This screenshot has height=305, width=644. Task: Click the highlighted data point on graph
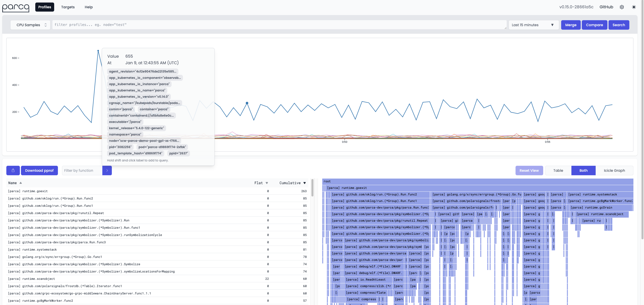247,103
